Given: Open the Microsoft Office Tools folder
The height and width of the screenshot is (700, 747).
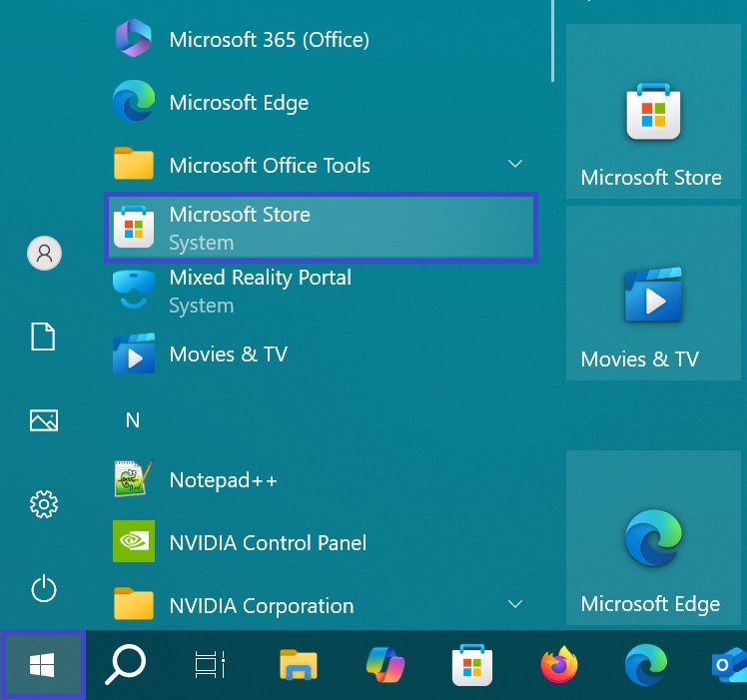Looking at the screenshot, I should click(x=322, y=166).
